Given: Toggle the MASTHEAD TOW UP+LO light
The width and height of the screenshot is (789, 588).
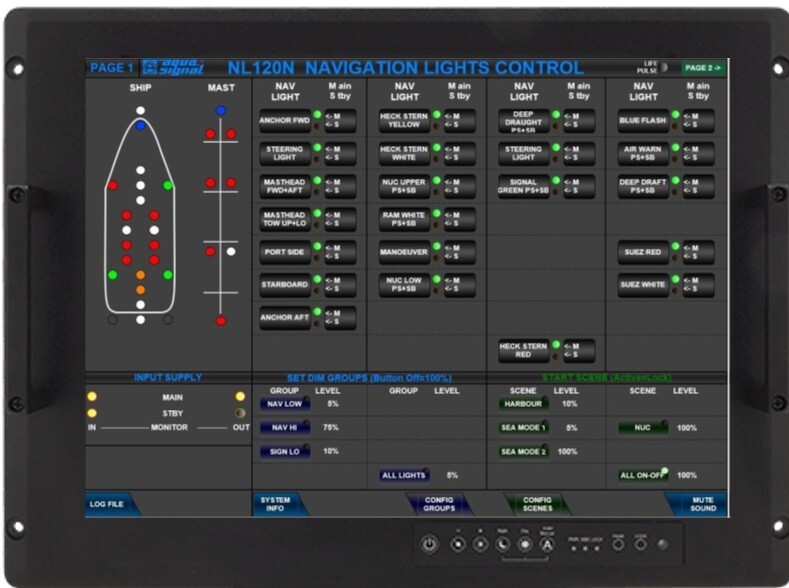Looking at the screenshot, I should pos(285,219).
